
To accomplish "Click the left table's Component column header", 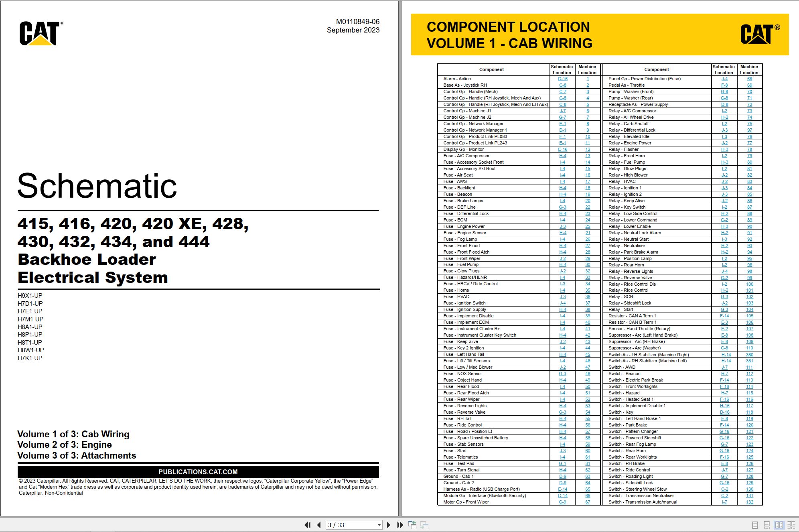I will (x=491, y=69).
